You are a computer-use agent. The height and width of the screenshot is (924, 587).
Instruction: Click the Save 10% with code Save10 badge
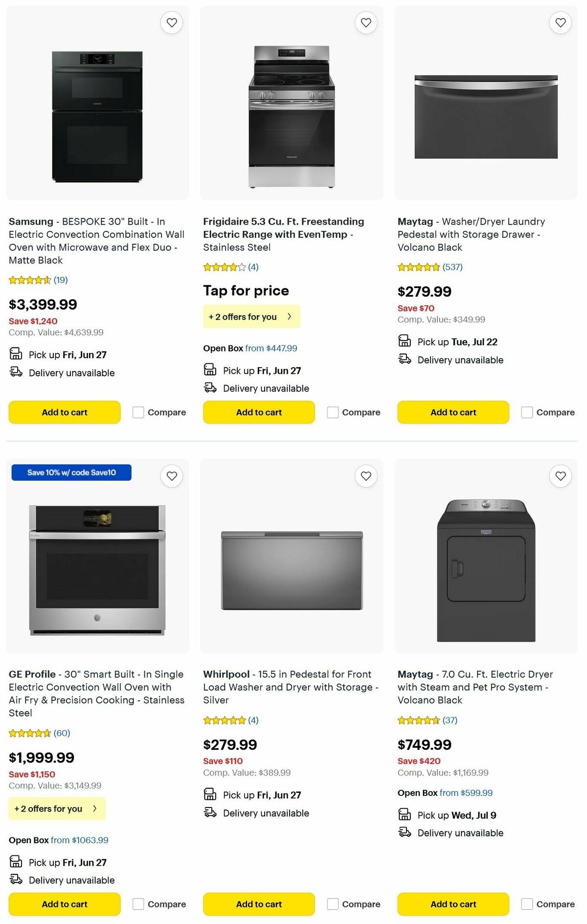tap(70, 472)
